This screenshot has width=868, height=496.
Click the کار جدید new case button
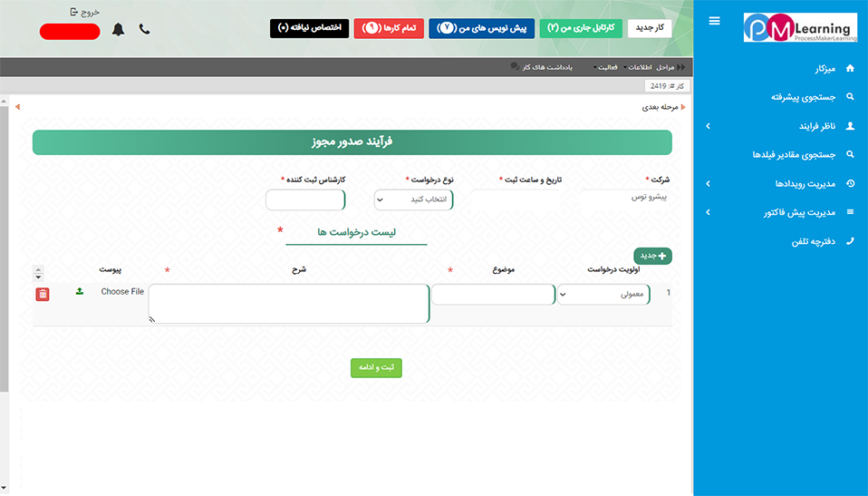[x=649, y=28]
